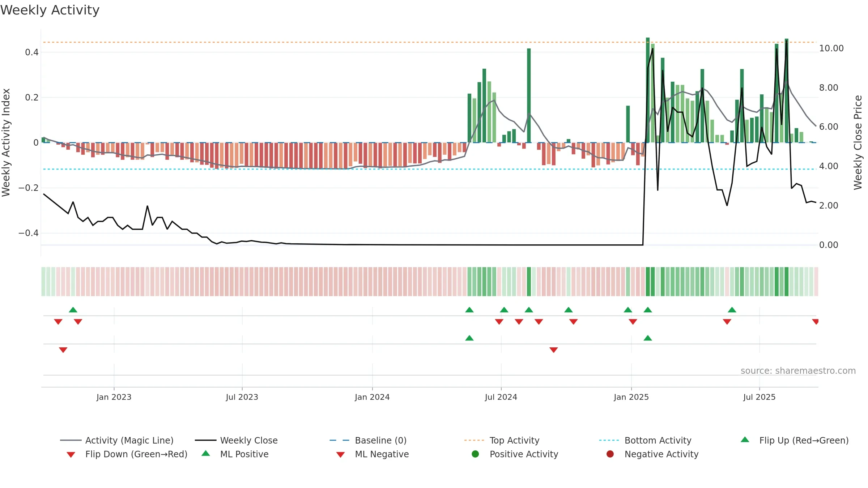Click the ML Positive legend triangle icon
Image resolution: width=868 pixels, height=488 pixels.
click(x=206, y=453)
